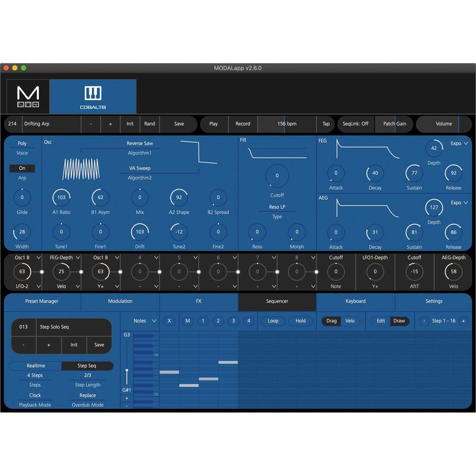Enable sequencer Hold mode
Viewport: 476px width, 476px height.
click(300, 321)
